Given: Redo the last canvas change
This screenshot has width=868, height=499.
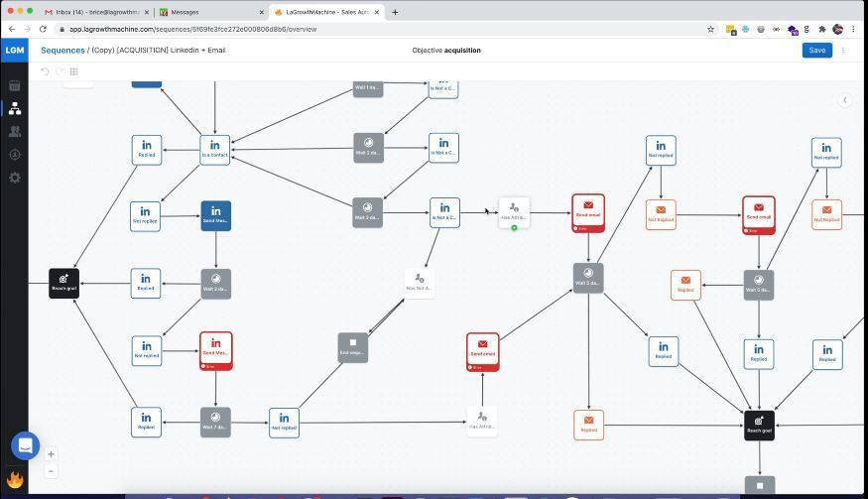Looking at the screenshot, I should click(x=60, y=70).
